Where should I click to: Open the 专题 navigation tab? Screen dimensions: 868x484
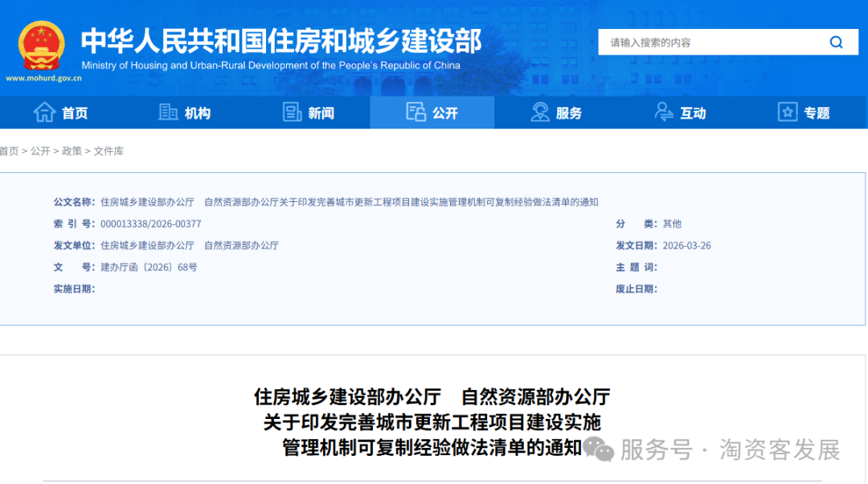pos(804,113)
